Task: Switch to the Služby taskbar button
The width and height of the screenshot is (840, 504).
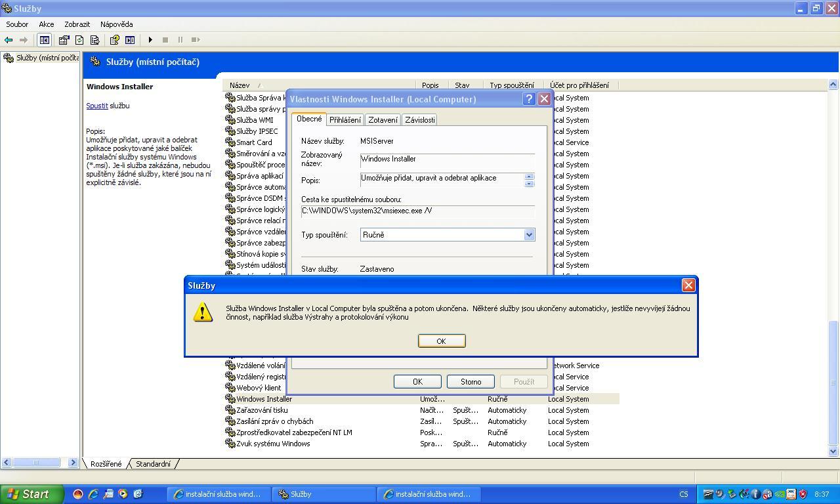Action: 324,494
